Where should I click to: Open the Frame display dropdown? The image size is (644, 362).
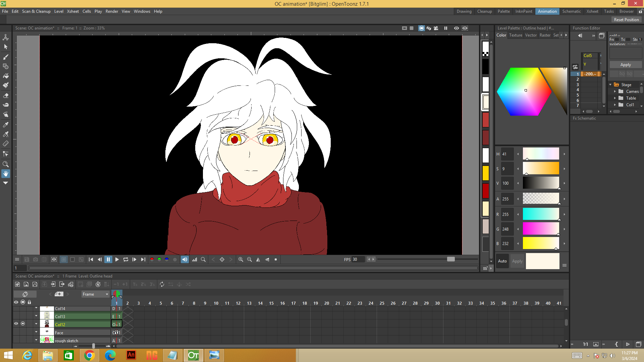coord(96,294)
